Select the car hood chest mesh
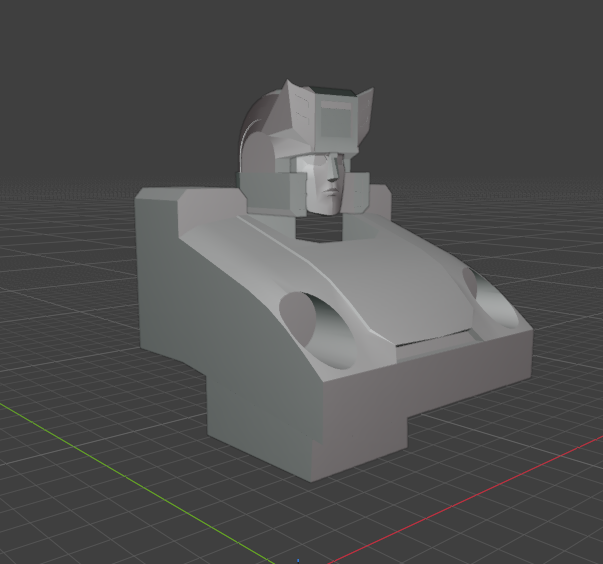Image resolution: width=603 pixels, height=564 pixels. tap(385, 284)
